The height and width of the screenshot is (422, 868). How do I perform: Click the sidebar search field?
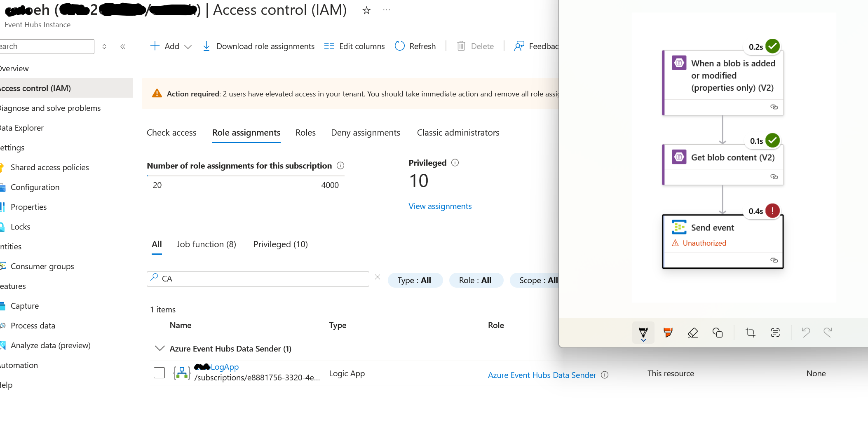(46, 46)
